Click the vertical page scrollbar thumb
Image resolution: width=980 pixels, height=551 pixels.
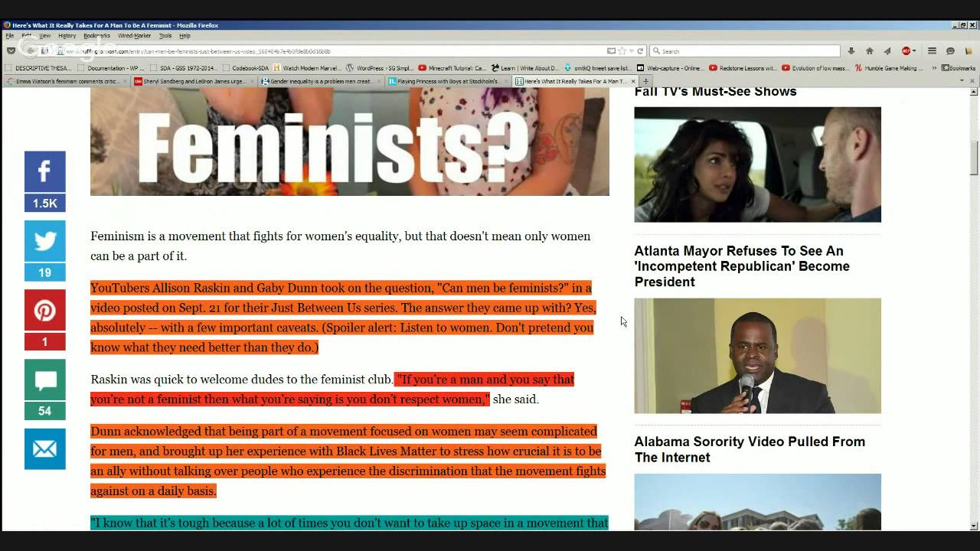tap(974, 158)
